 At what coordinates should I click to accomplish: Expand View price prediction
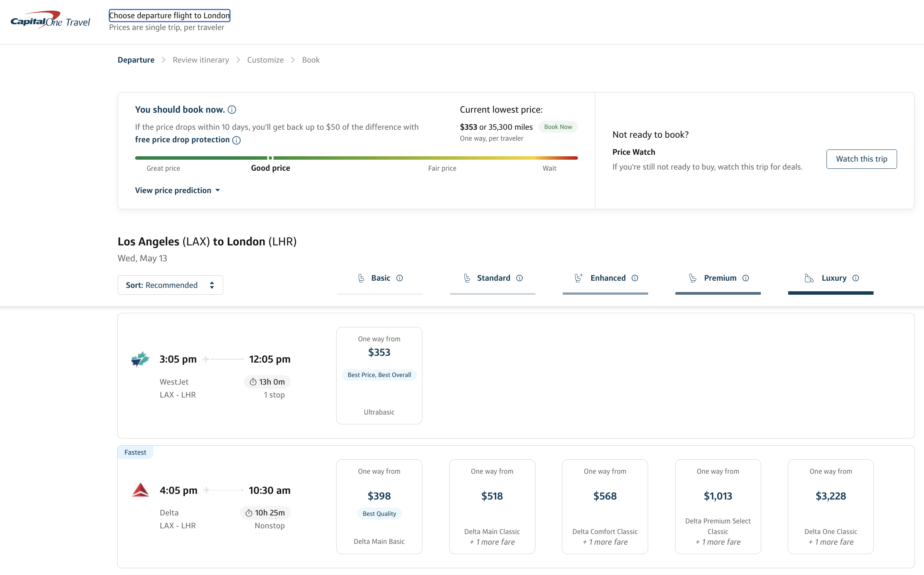tap(178, 190)
